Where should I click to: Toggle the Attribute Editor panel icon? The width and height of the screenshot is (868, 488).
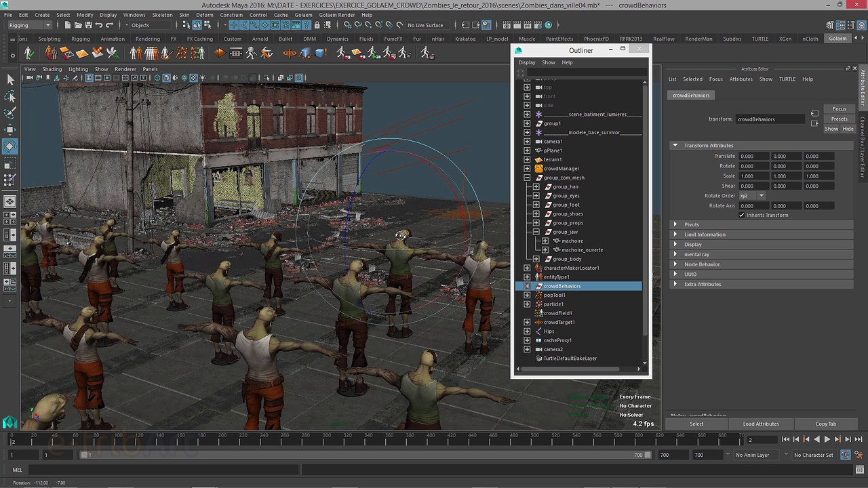point(840,25)
